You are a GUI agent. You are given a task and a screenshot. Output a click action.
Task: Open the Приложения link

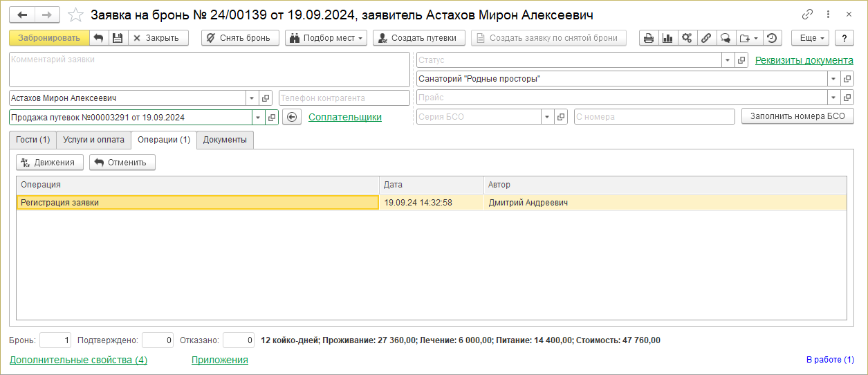[219, 360]
